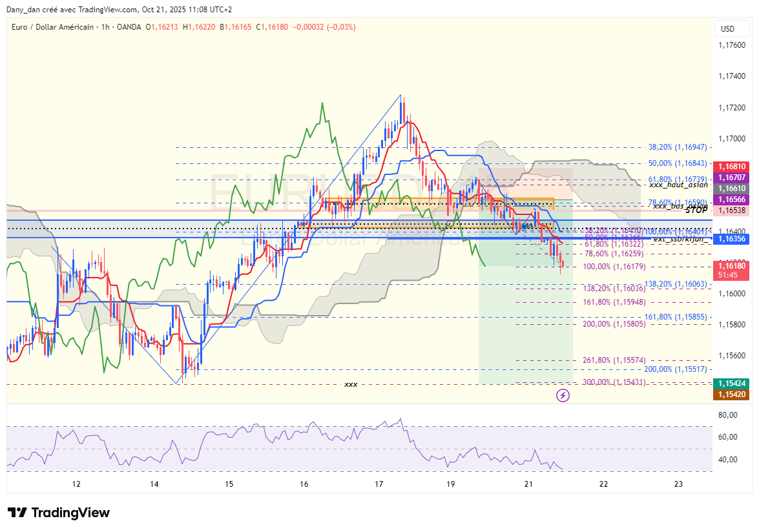Select the blue 1,16356 price tag

point(731,239)
